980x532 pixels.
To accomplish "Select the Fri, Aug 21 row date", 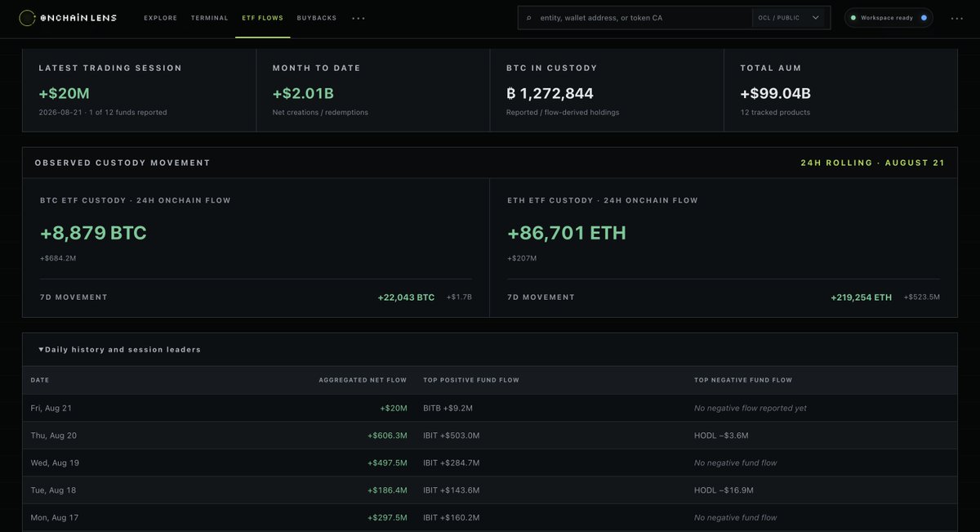I will coord(51,408).
